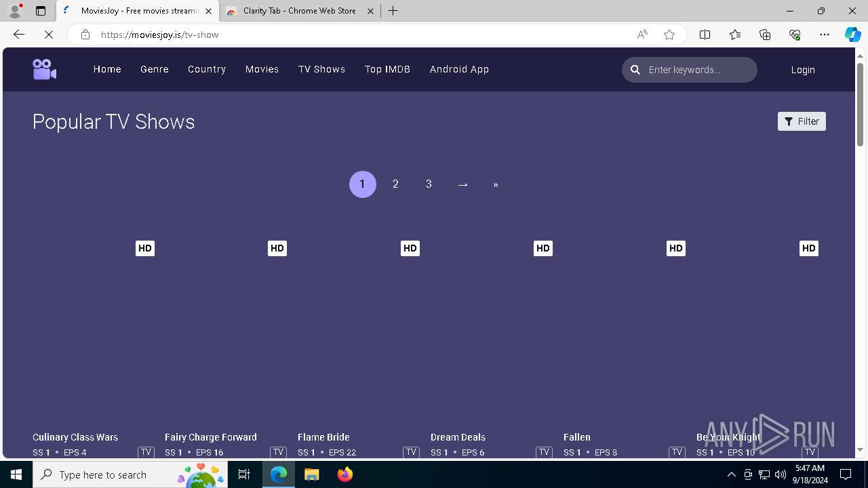Screen dimensions: 868x488
Task: Open Movies nav link
Action: point(262,69)
